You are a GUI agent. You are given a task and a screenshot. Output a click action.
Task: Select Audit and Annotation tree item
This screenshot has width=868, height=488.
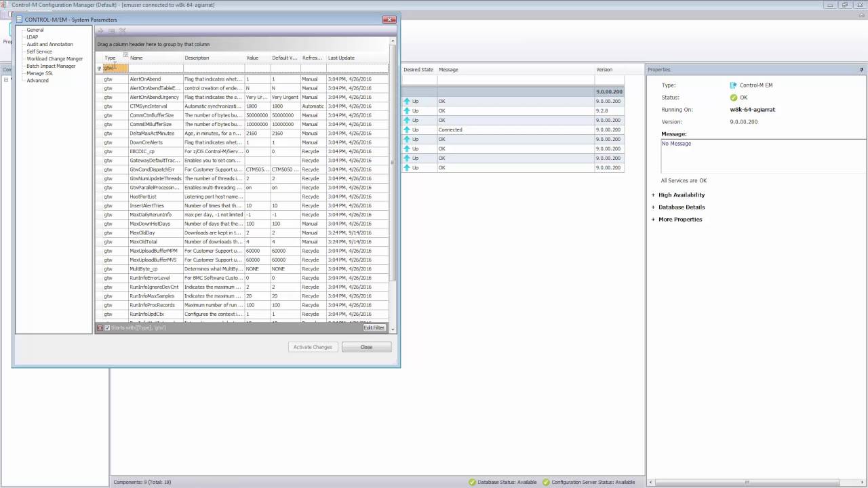click(50, 44)
